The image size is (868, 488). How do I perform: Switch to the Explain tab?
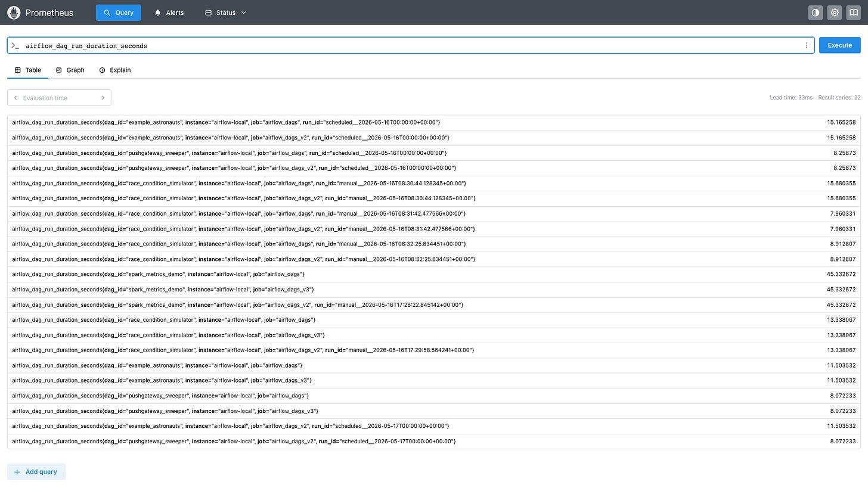[x=114, y=70]
